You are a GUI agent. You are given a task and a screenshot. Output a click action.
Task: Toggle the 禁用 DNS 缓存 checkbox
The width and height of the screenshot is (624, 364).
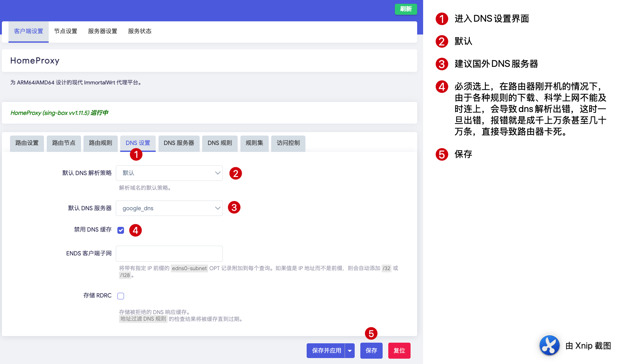[121, 231]
